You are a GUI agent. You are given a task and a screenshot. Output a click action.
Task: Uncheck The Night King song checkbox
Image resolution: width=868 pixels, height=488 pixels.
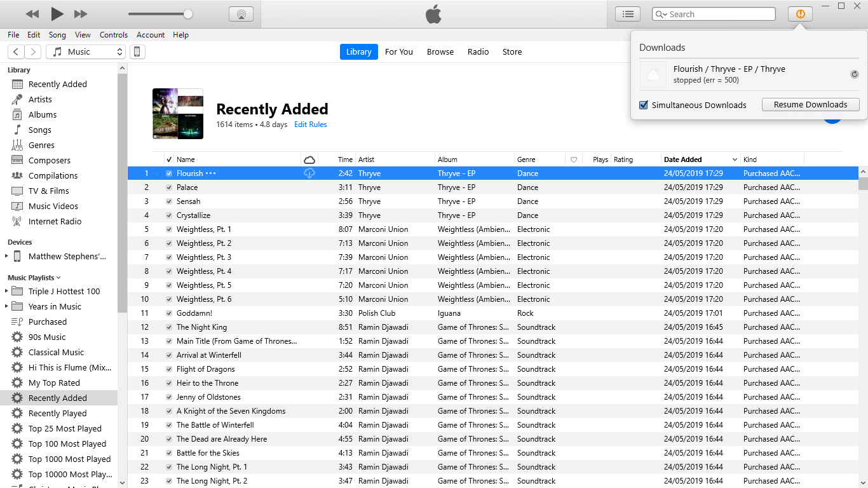169,327
